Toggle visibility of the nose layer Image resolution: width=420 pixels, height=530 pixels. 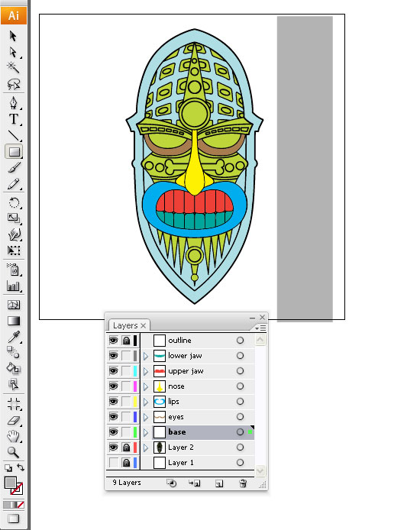pyautogui.click(x=113, y=386)
